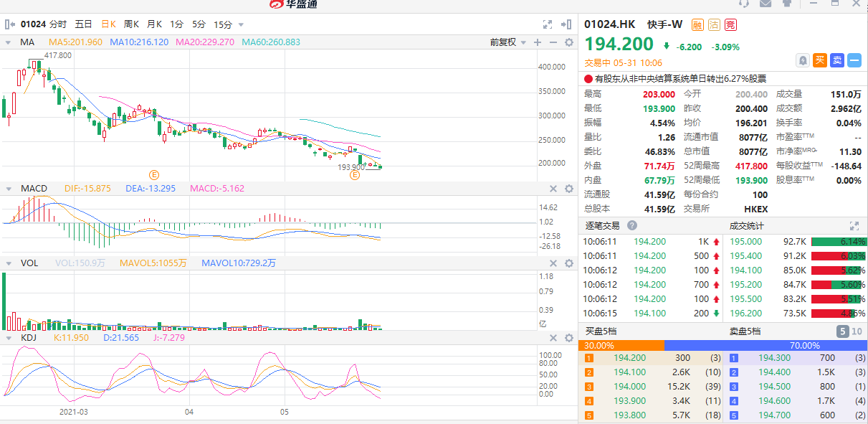Switch to the 周K weekly chart tab
This screenshot has height=424, width=868.
pyautogui.click(x=131, y=24)
